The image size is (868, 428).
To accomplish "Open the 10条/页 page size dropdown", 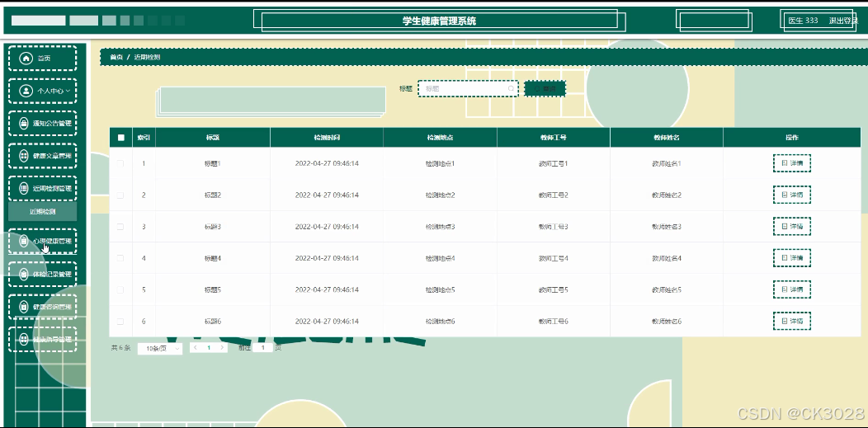I will [x=160, y=348].
